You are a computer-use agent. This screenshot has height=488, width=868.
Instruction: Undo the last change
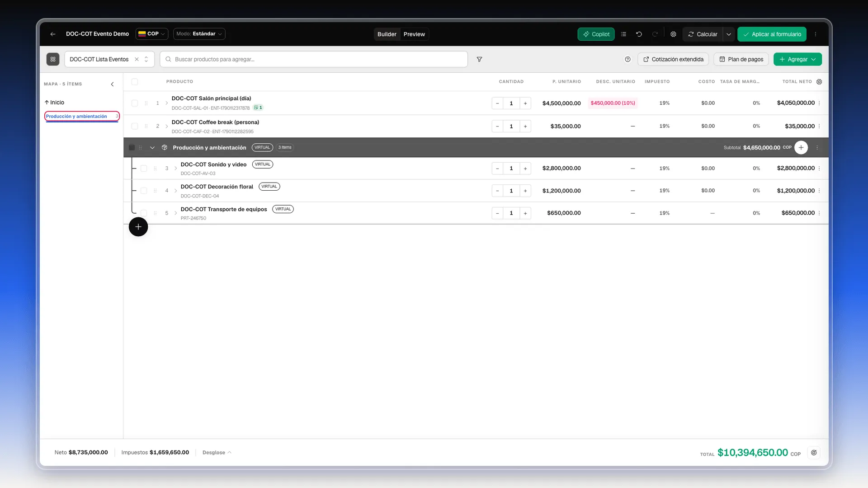639,34
